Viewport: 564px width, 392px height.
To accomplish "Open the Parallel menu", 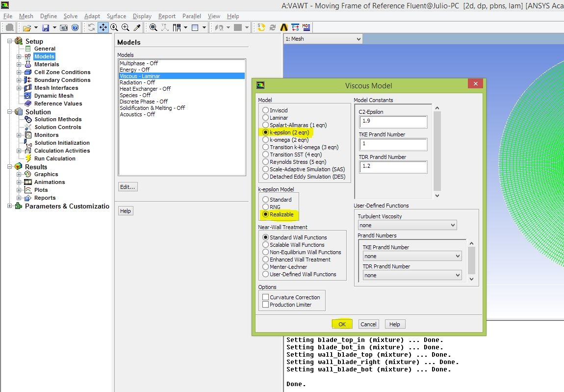I will pyautogui.click(x=191, y=16).
